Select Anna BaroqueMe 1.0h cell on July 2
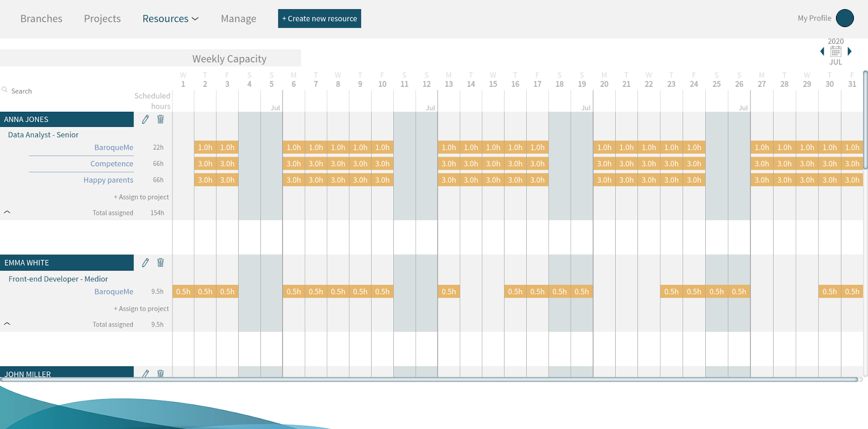Image resolution: width=868 pixels, height=429 pixels. pyautogui.click(x=205, y=148)
